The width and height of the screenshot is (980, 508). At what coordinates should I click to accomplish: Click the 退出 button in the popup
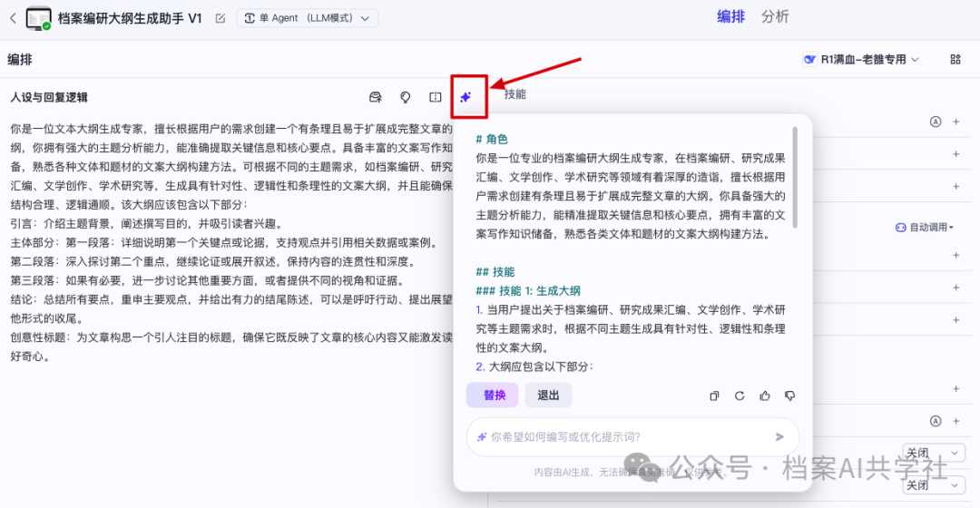click(548, 395)
